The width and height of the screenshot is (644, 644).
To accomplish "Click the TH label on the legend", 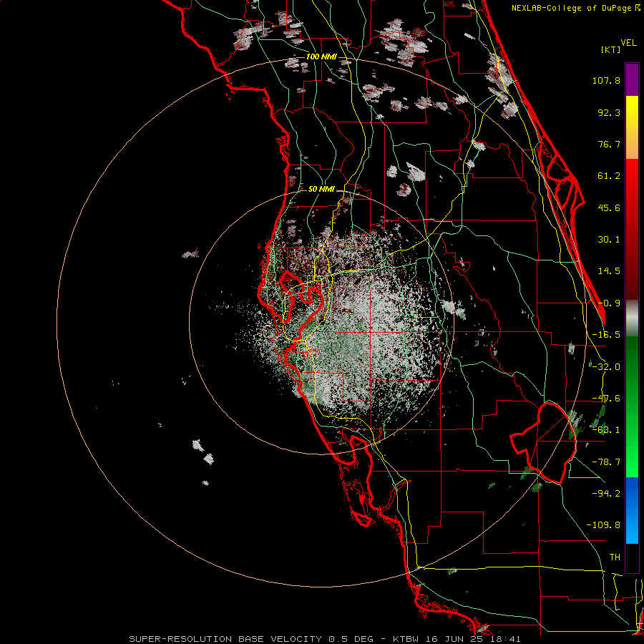I will coord(615,557).
